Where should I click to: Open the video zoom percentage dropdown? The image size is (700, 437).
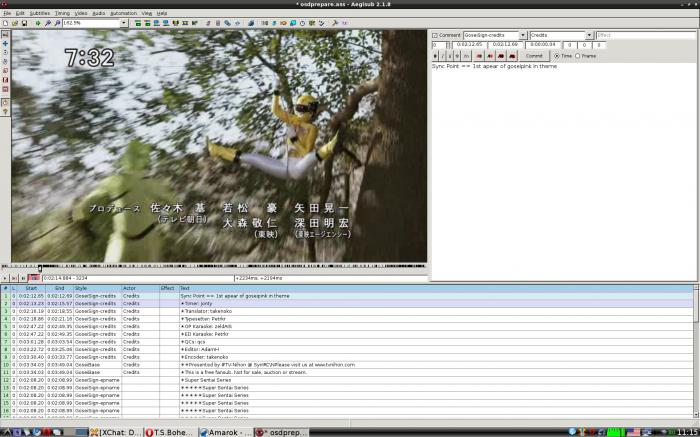124,23
